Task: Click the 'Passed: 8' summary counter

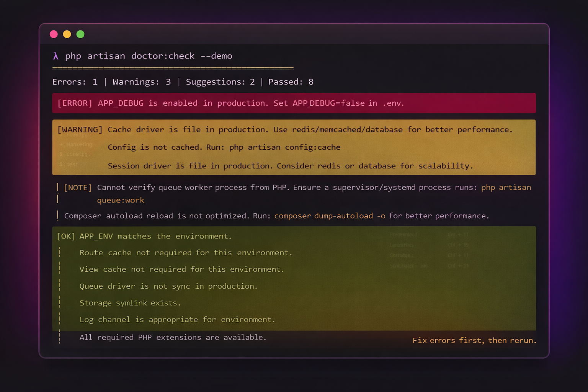Action: [x=291, y=82]
